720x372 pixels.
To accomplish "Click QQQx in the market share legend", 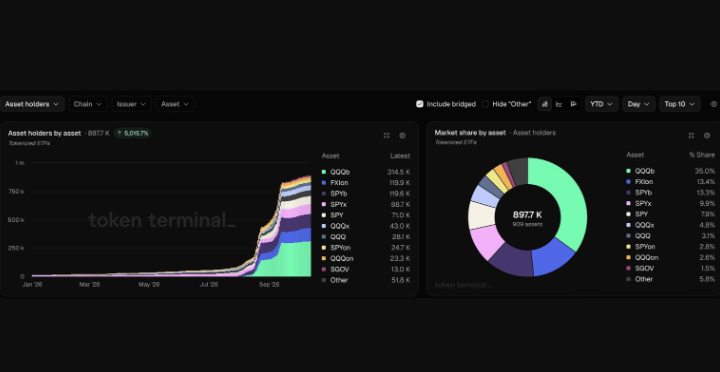I will point(644,225).
